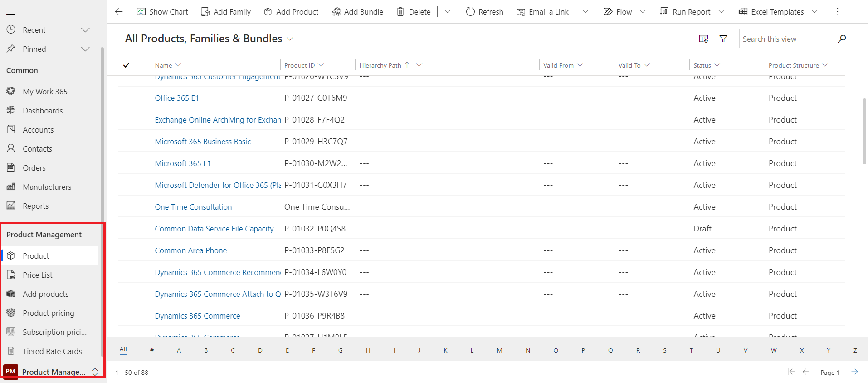The width and height of the screenshot is (868, 383).
Task: Filter the list by letter D
Action: 260,350
